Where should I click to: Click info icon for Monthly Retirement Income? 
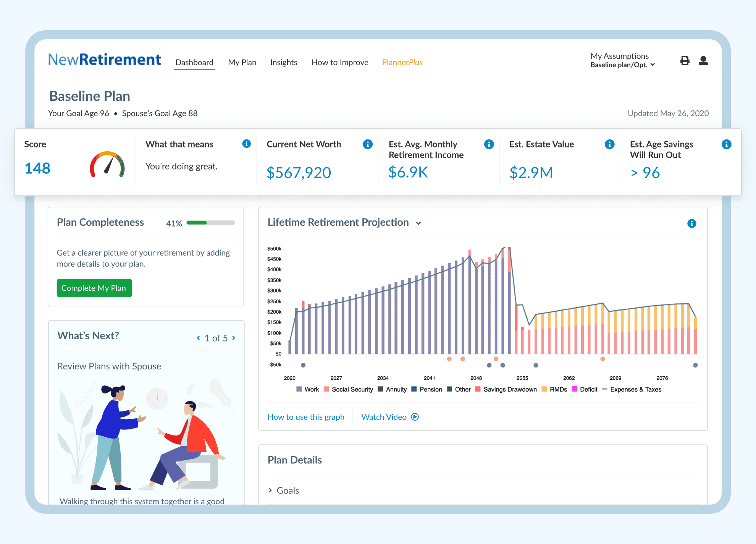(x=488, y=144)
